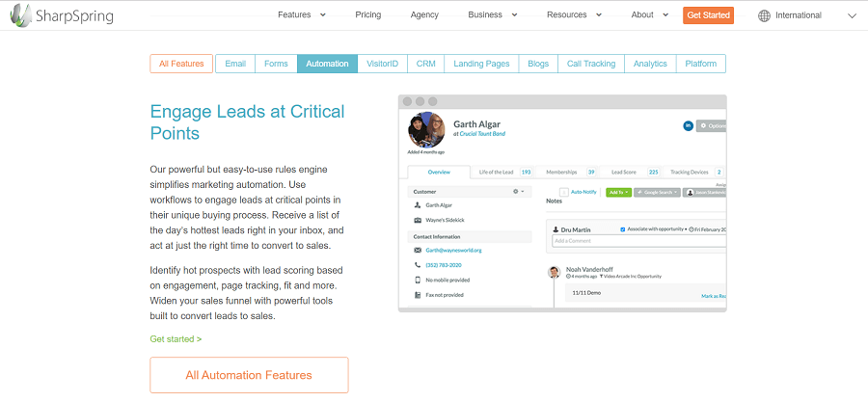Click the phone icon beside (352) 783-2020
Image resolution: width=868 pixels, height=402 pixels.
click(x=418, y=265)
